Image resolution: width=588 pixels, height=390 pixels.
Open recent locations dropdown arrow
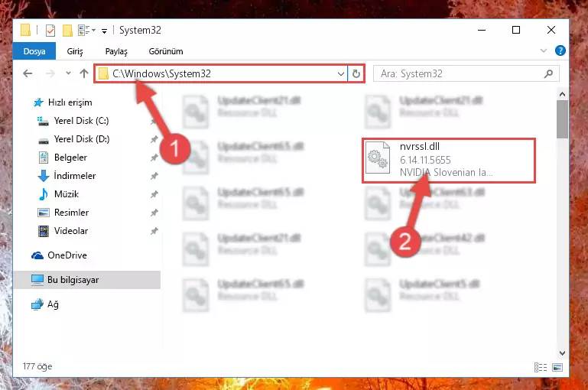coord(68,73)
